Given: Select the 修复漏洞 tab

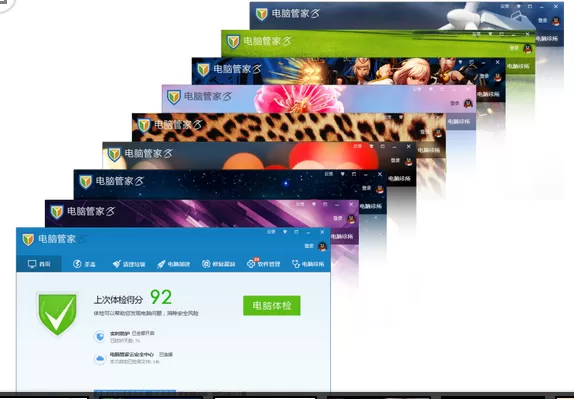Looking at the screenshot, I should pos(219,264).
